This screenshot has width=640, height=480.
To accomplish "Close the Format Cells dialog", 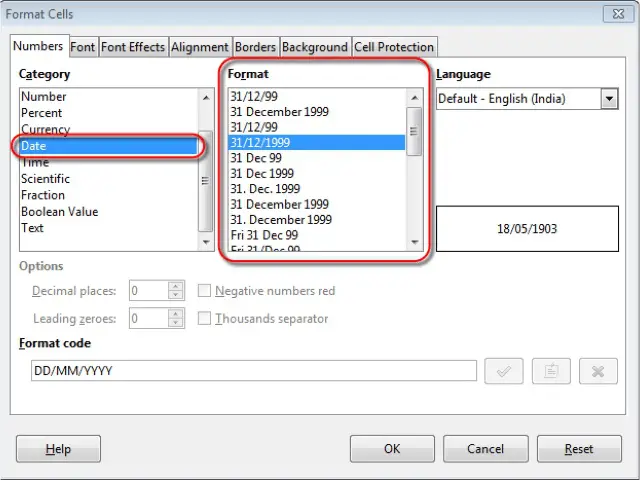I will (618, 14).
